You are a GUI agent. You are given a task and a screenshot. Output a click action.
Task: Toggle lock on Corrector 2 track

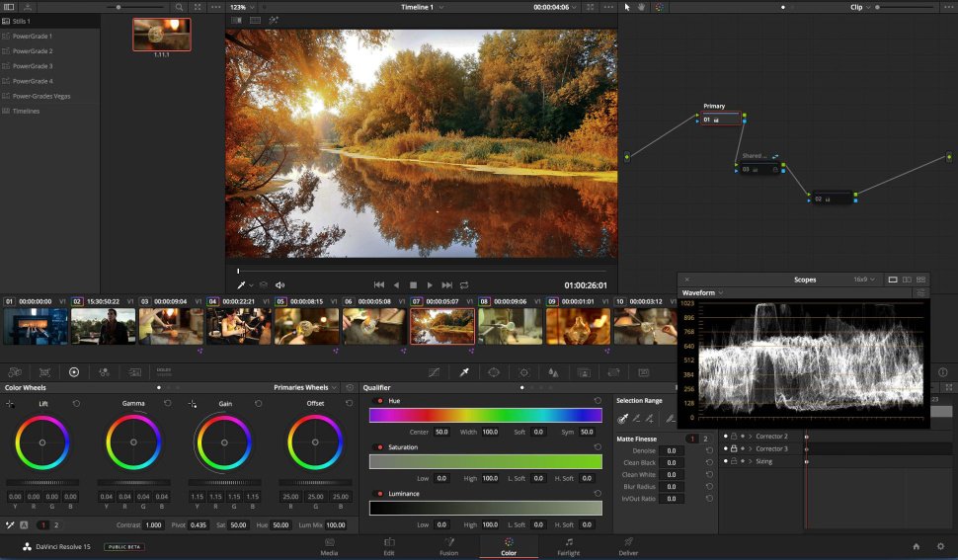(734, 436)
